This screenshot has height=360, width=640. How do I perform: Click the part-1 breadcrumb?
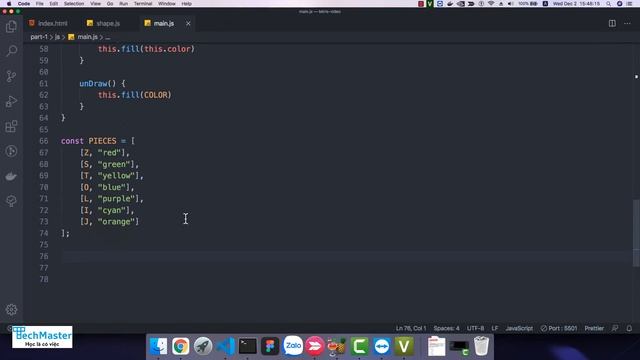tap(39, 37)
